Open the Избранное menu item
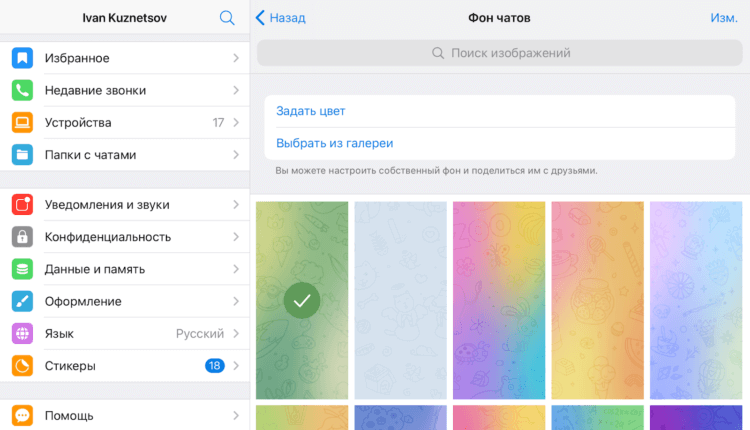Image resolution: width=750 pixels, height=430 pixels. point(125,58)
